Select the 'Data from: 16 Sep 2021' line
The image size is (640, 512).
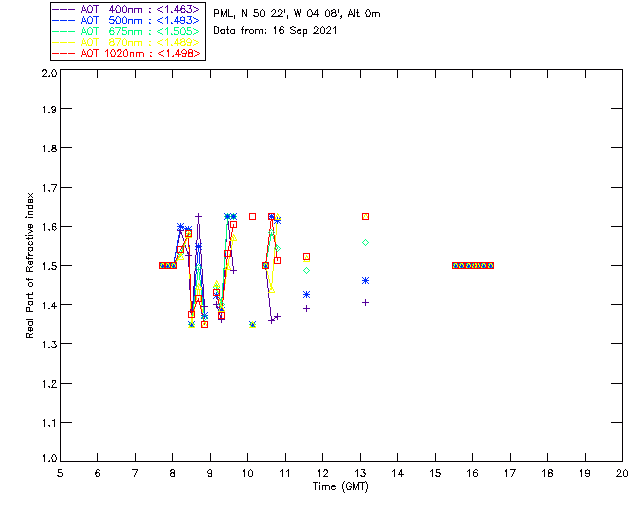(x=275, y=31)
